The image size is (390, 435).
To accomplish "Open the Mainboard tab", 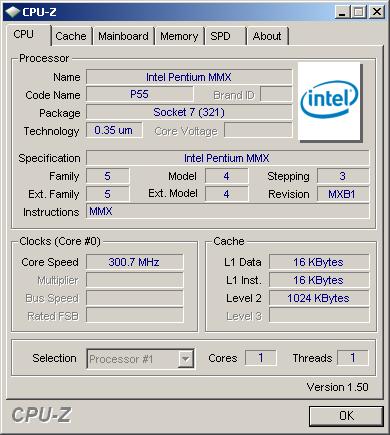I will (x=123, y=36).
